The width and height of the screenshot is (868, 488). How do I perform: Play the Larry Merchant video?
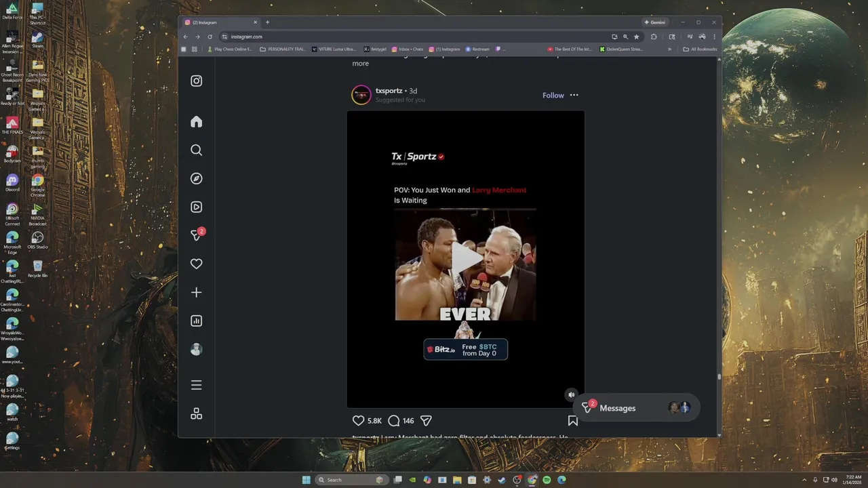[465, 259]
